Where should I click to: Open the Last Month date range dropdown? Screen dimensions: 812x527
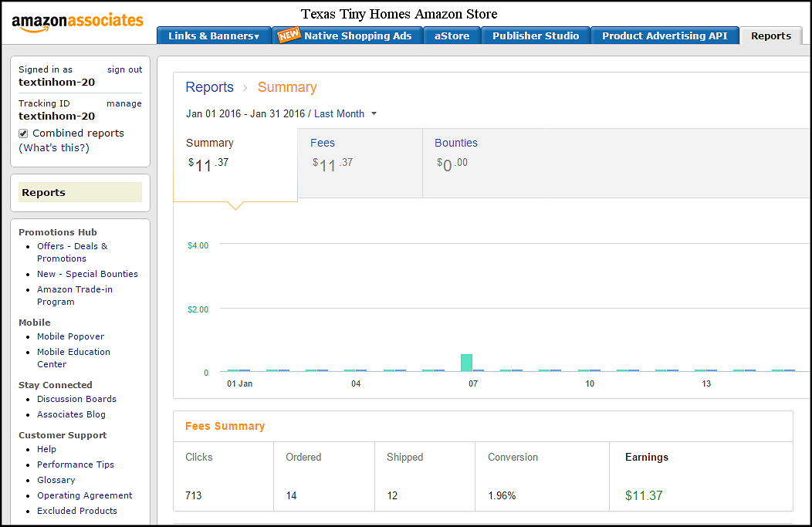point(345,113)
